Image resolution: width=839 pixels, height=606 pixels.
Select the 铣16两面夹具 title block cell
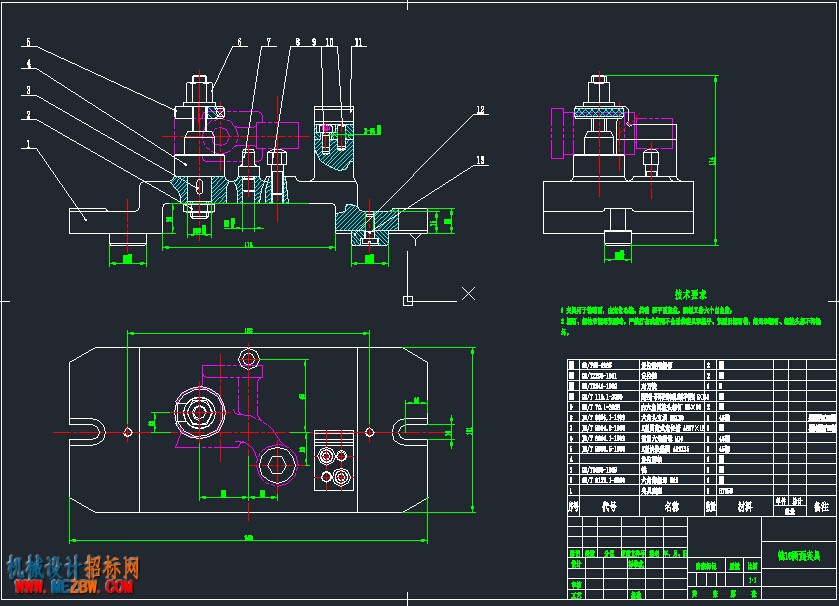798,556
